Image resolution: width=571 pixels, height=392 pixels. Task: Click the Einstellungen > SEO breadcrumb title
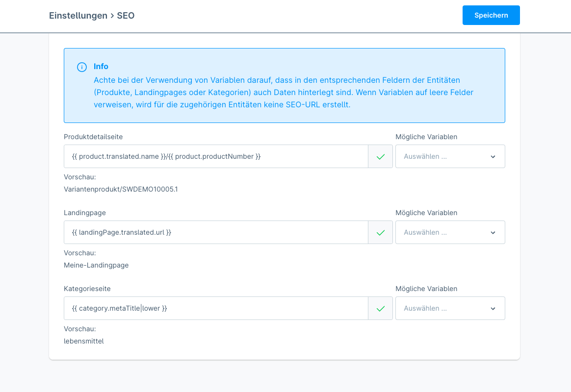[x=92, y=16]
